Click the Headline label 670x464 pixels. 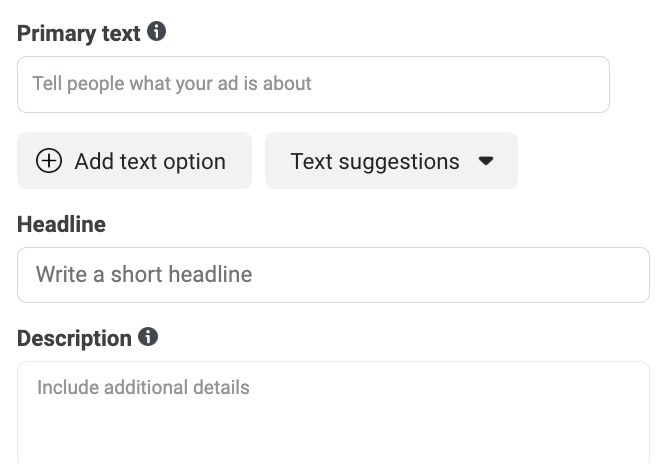tap(61, 224)
